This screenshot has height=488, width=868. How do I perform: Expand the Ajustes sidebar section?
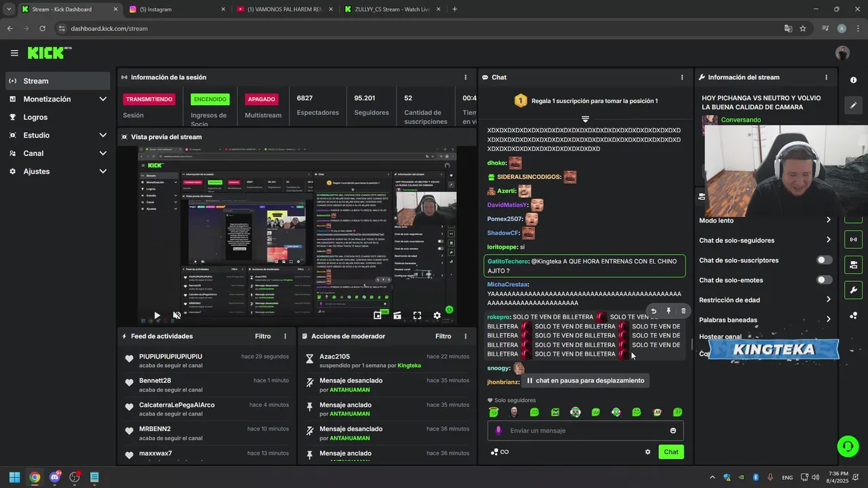tap(58, 171)
